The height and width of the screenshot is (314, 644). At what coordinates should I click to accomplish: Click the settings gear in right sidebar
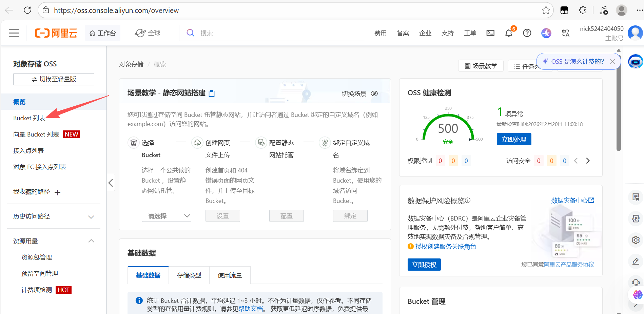pos(636,240)
